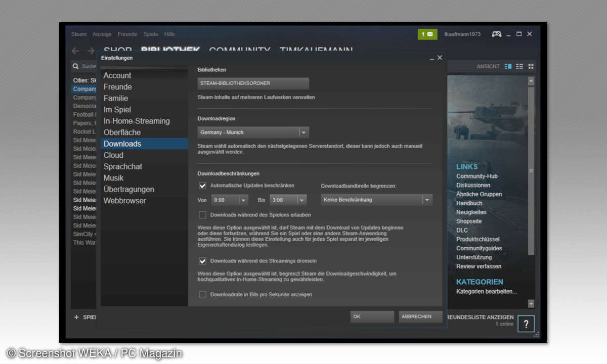Open the Freunde menu in menu bar
Viewport: 607px width, 364px height.
[x=127, y=34]
